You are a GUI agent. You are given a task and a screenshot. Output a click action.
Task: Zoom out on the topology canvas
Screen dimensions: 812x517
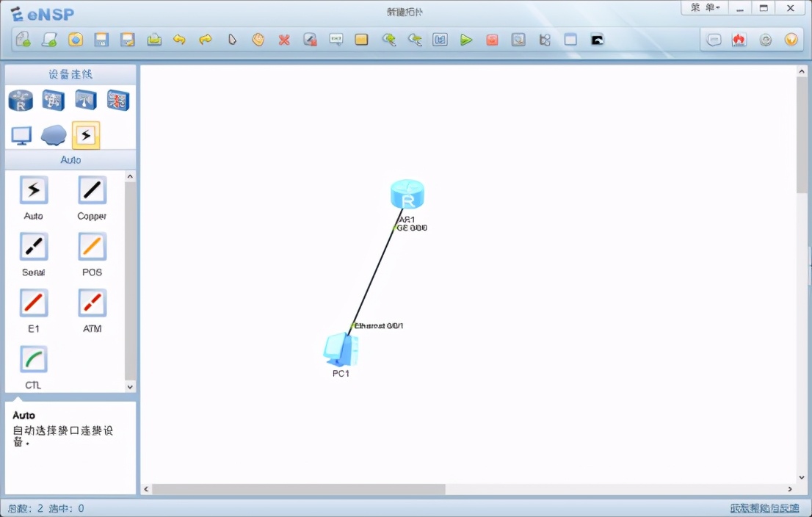pyautogui.click(x=414, y=40)
